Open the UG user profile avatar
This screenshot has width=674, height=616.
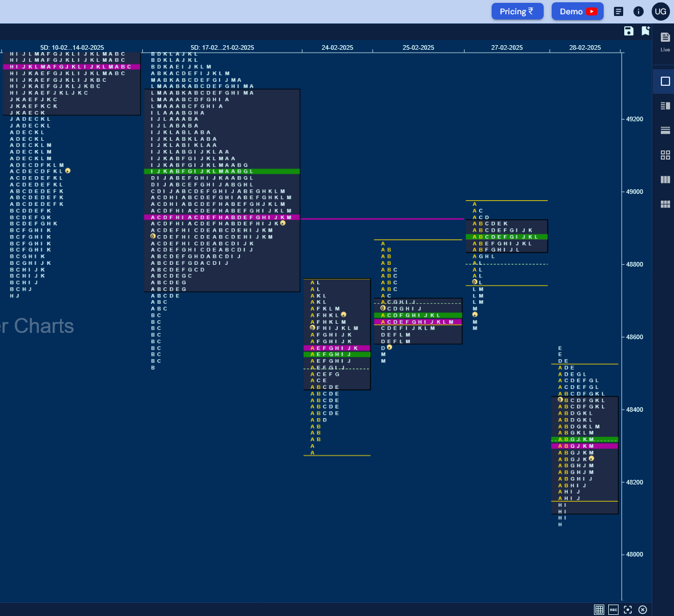660,11
